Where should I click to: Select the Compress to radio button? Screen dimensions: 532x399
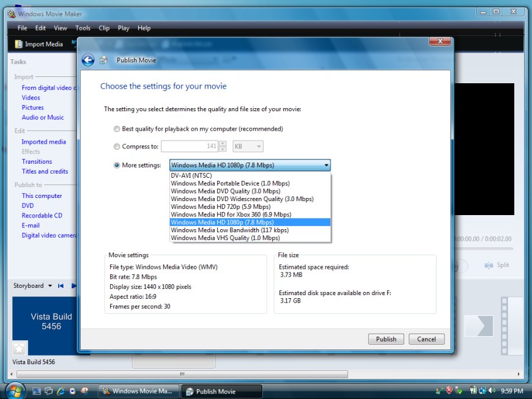(x=117, y=147)
